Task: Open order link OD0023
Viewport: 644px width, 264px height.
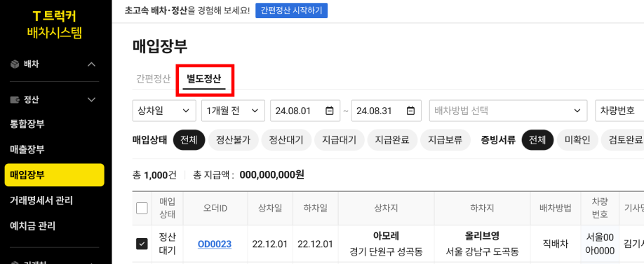Action: click(x=215, y=244)
